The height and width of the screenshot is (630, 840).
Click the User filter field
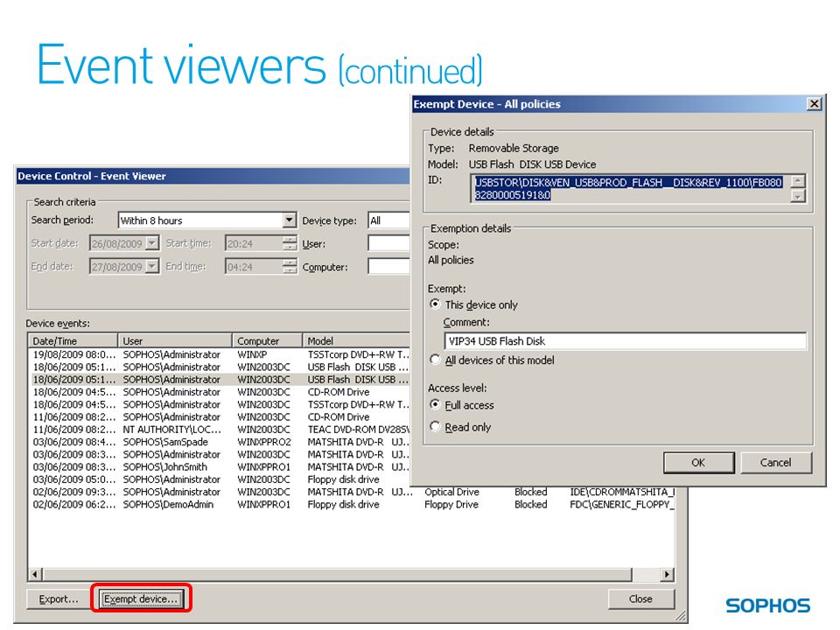coord(388,243)
